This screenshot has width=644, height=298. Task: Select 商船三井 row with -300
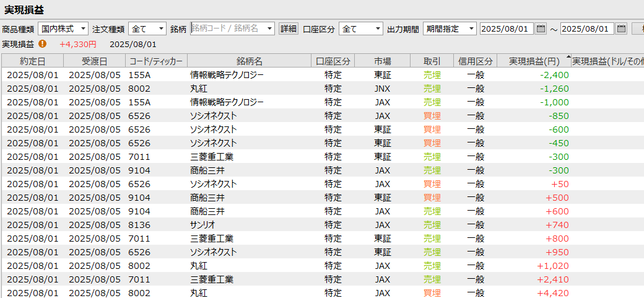coord(322,170)
